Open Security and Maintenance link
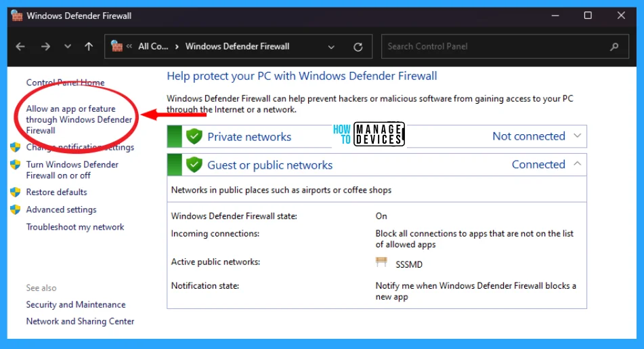This screenshot has width=644, height=349. (76, 304)
